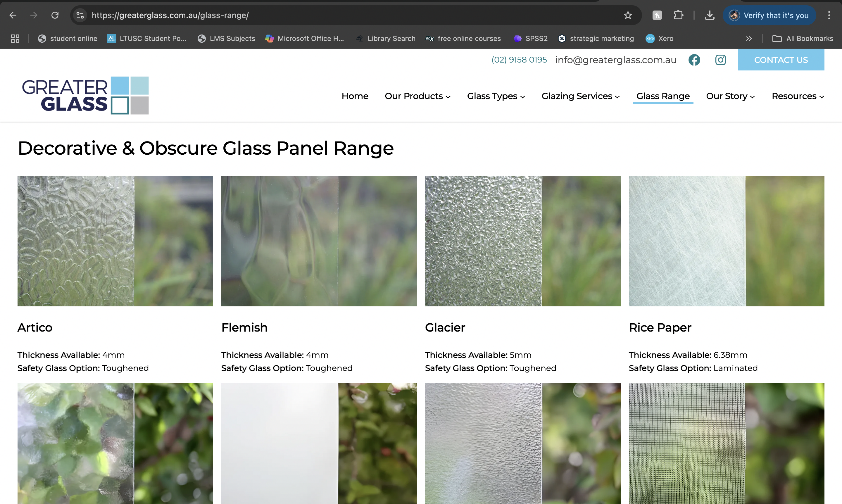The height and width of the screenshot is (504, 842).
Task: Open the Glass Types dropdown
Action: [496, 96]
